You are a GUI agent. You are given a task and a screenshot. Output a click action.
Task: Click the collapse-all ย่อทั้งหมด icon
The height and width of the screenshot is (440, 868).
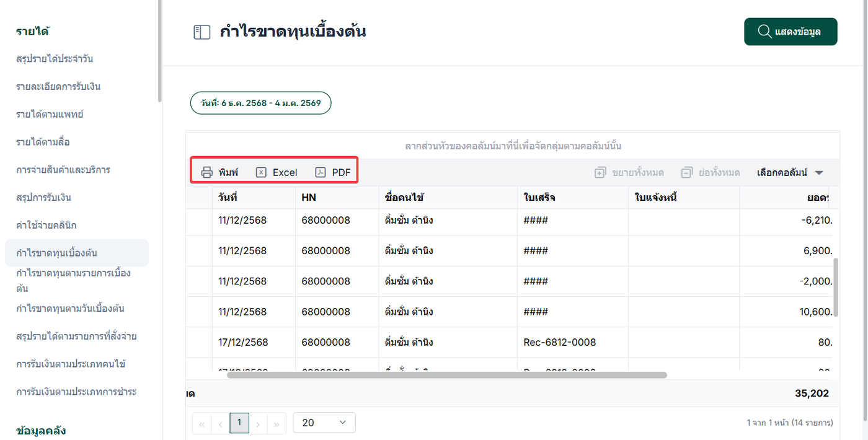point(686,173)
